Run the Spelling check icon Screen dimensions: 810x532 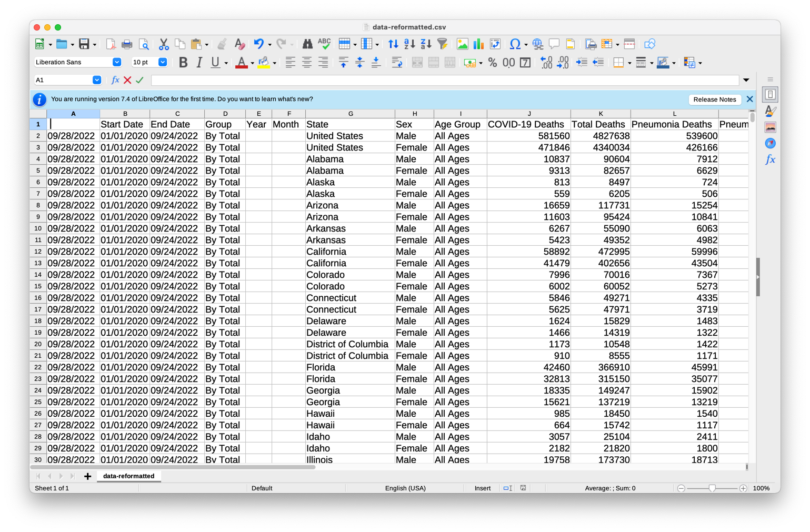click(x=324, y=44)
